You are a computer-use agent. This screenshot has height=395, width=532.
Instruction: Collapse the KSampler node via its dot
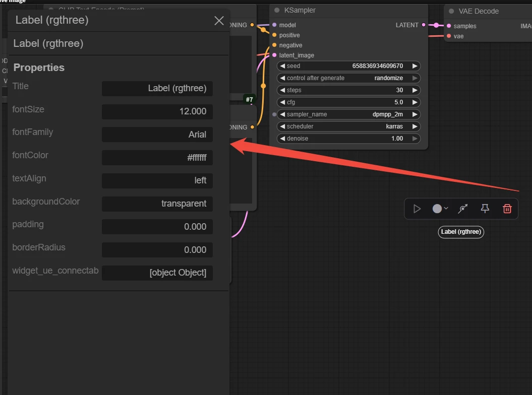pyautogui.click(x=277, y=11)
